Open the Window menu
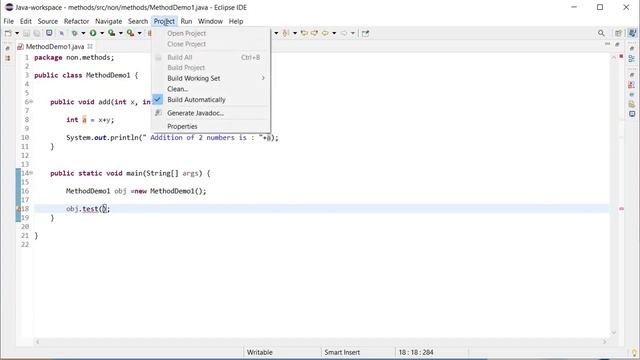This screenshot has height=360, width=640. point(210,21)
